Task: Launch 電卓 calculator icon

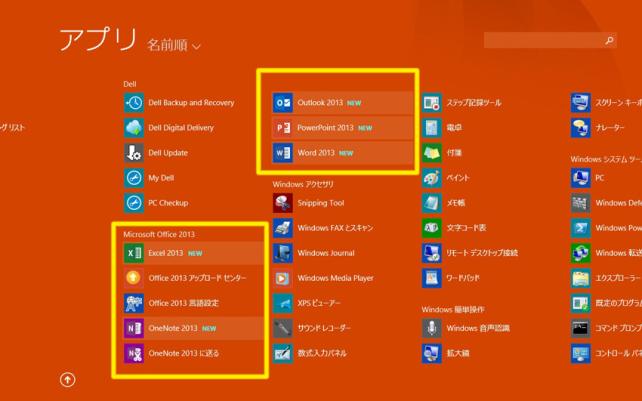Action: (x=432, y=127)
